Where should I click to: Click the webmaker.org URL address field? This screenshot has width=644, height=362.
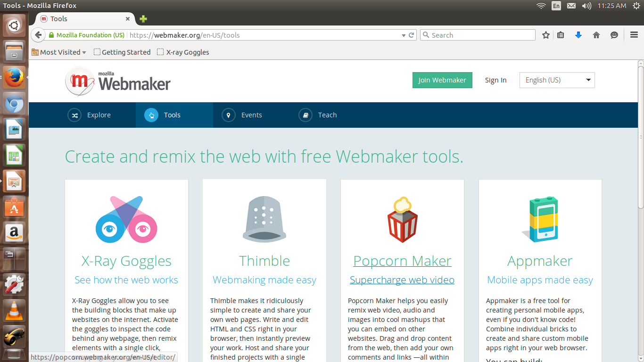[264, 35]
